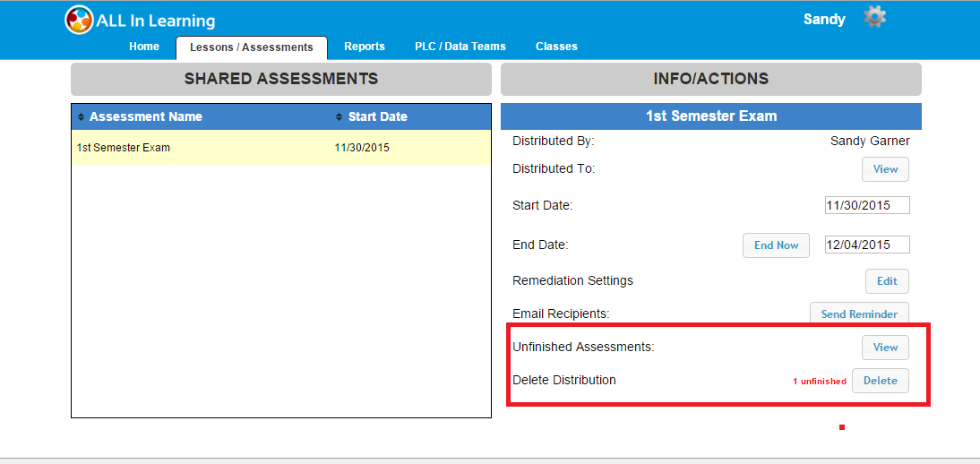Viewport: 980px width, 464px height.
Task: Click the Start Date field showing 11/30/2015
Action: click(x=866, y=205)
